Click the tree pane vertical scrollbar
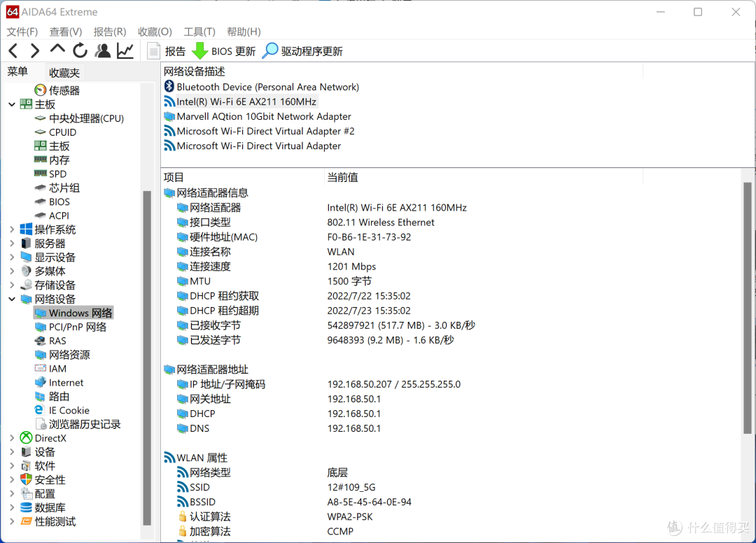This screenshot has height=543, width=756. point(147,358)
